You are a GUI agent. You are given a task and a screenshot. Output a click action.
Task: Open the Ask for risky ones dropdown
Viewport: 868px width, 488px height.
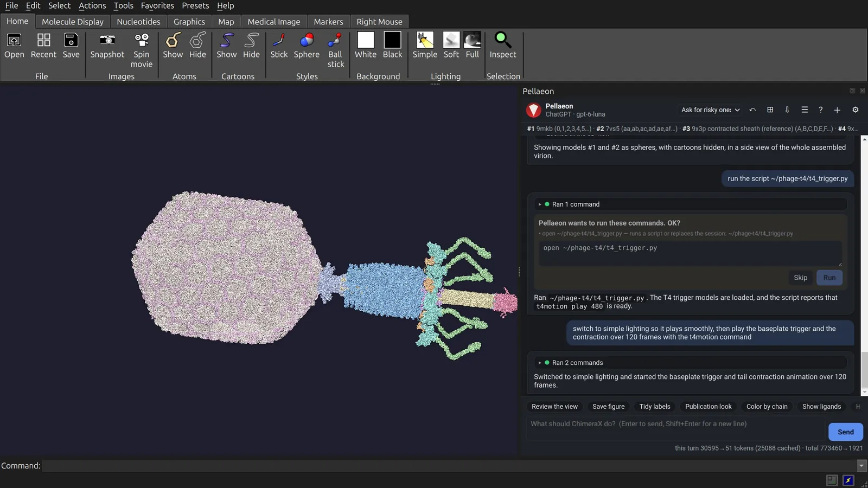coord(710,110)
